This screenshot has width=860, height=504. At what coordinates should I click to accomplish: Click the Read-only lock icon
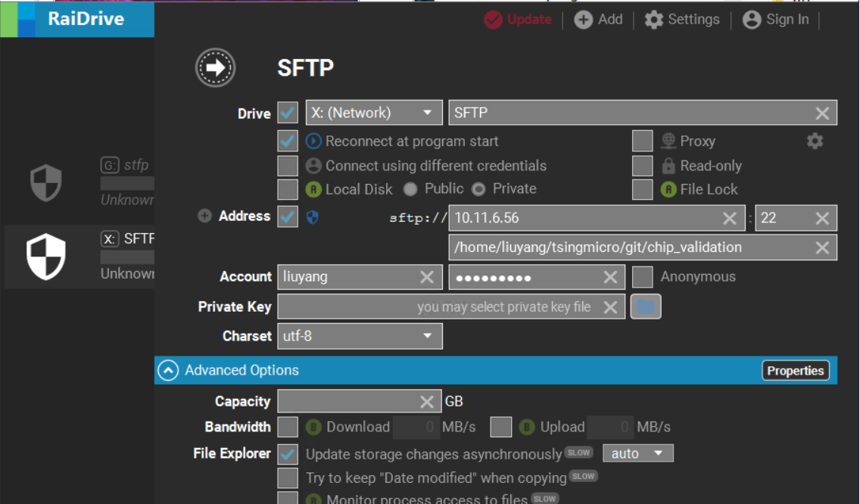pyautogui.click(x=668, y=166)
